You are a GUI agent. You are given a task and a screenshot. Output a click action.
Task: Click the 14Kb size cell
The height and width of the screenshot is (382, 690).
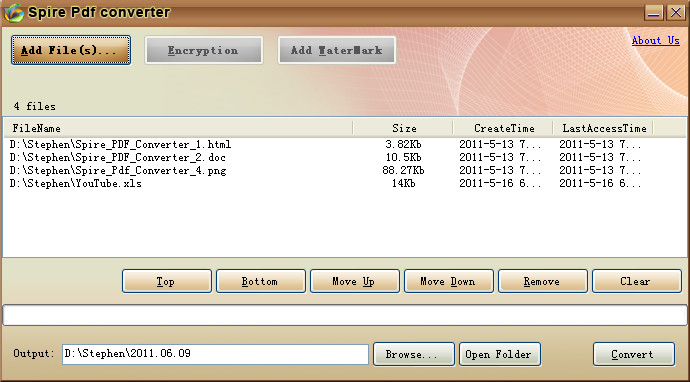tap(403, 183)
